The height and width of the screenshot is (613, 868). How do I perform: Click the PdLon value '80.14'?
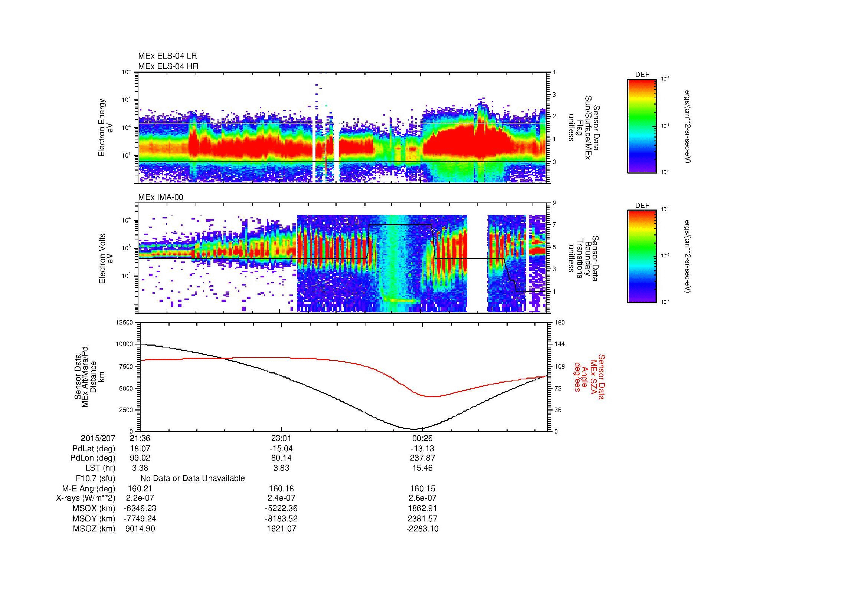[282, 458]
